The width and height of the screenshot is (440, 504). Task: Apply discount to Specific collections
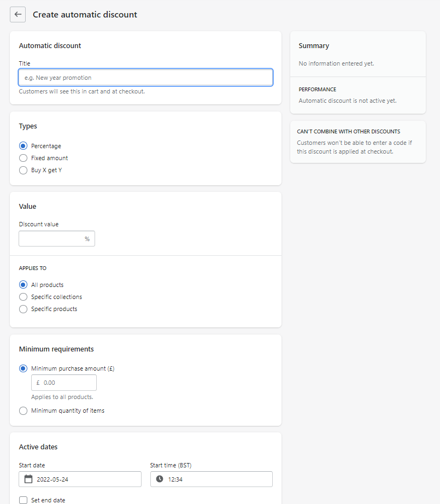coord(23,297)
